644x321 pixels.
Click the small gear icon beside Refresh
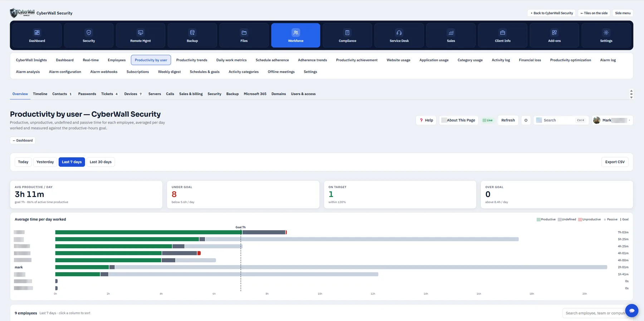point(526,120)
